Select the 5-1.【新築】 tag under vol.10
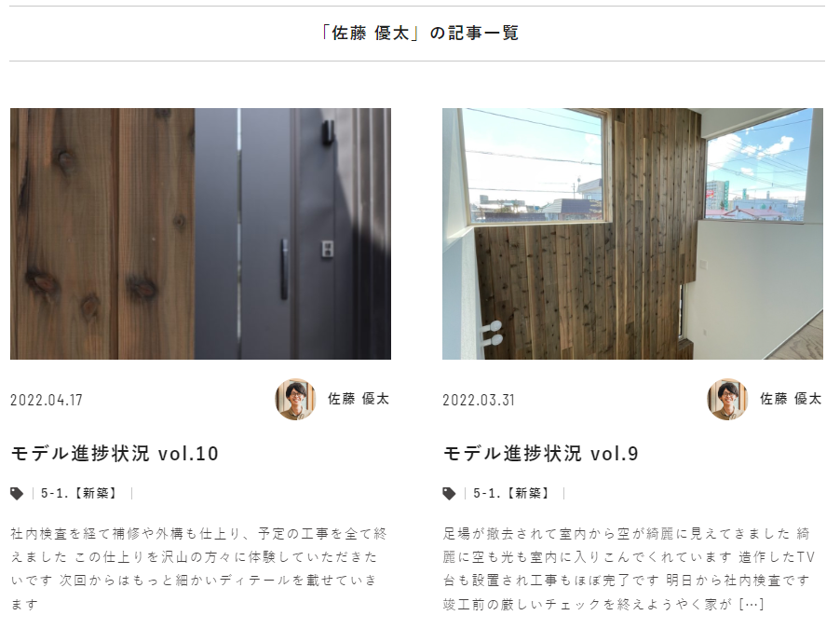The height and width of the screenshot is (629, 840). coord(79,493)
